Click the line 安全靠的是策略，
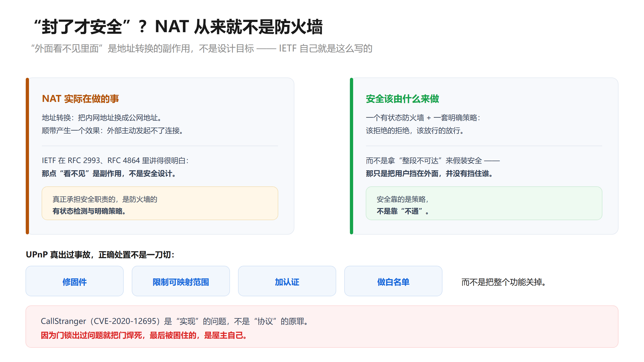Image resolution: width=644 pixels, height=362 pixels. tap(403, 199)
